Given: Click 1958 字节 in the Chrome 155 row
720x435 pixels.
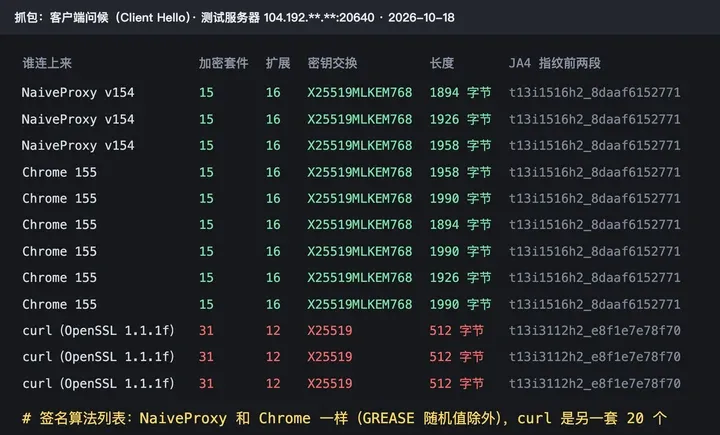Looking at the screenshot, I should tap(460, 172).
